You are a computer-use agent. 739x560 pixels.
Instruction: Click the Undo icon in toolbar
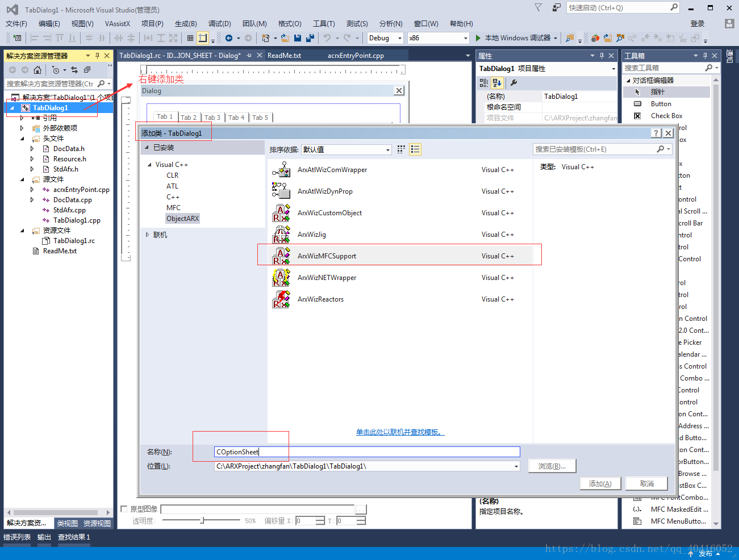pyautogui.click(x=327, y=38)
